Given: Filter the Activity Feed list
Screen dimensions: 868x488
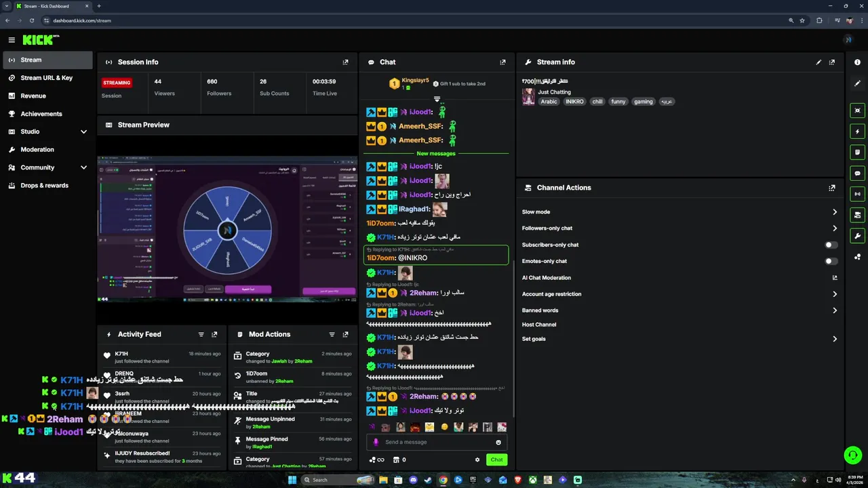Looking at the screenshot, I should tap(201, 334).
